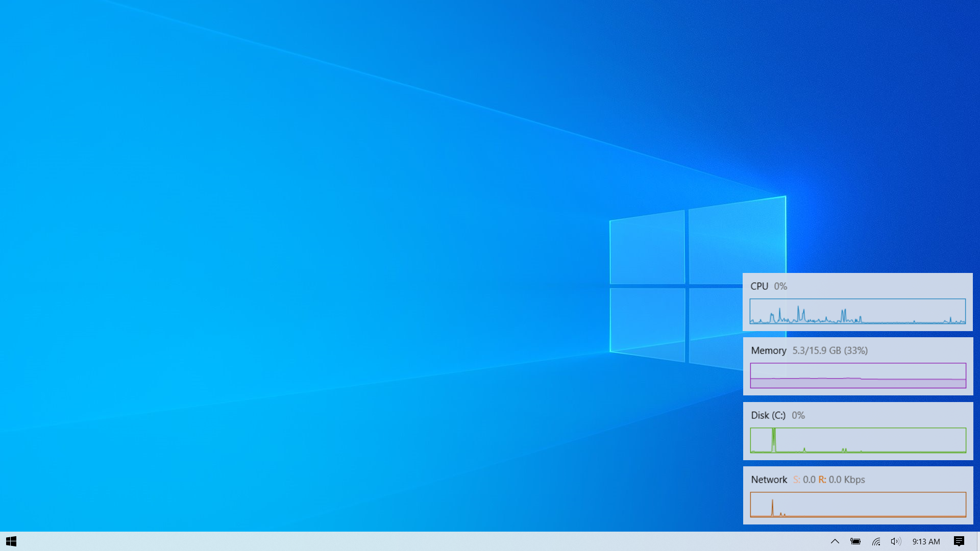The width and height of the screenshot is (980, 551).
Task: Click the Show desktop sliver
Action: (978, 541)
